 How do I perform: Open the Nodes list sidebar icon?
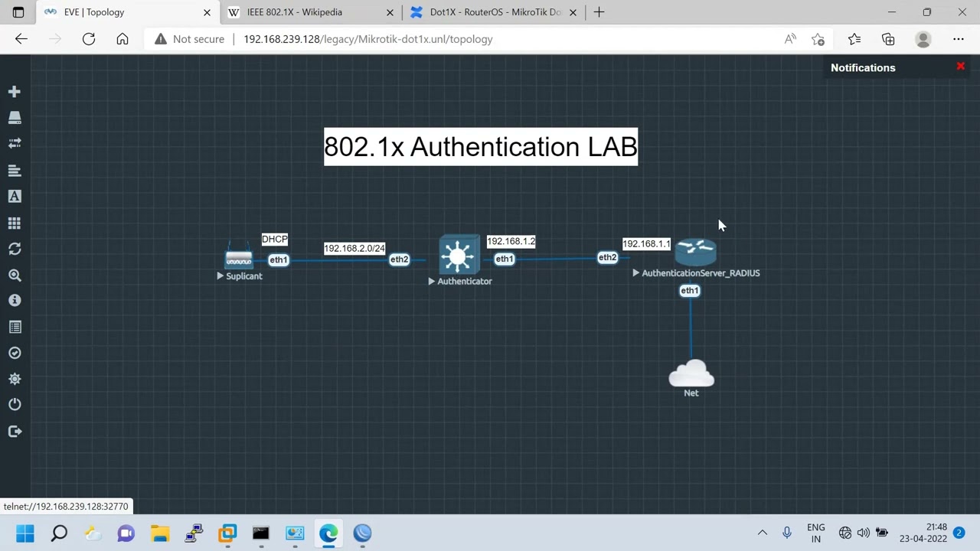[x=15, y=118]
